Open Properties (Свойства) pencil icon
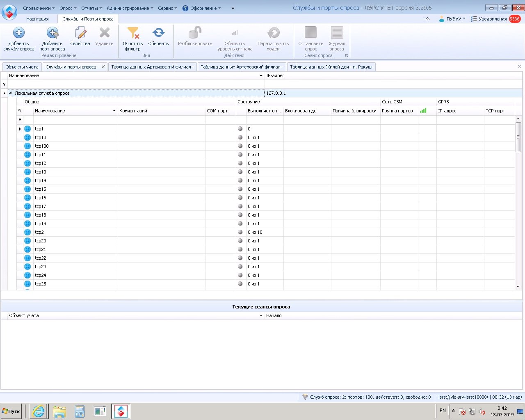The width and height of the screenshot is (525, 420). pyautogui.click(x=80, y=33)
